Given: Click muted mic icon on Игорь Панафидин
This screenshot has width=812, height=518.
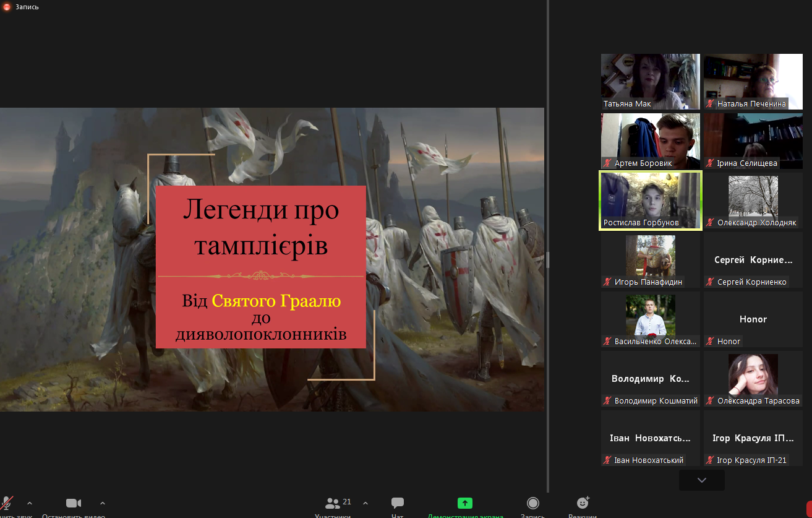Looking at the screenshot, I should [608, 282].
